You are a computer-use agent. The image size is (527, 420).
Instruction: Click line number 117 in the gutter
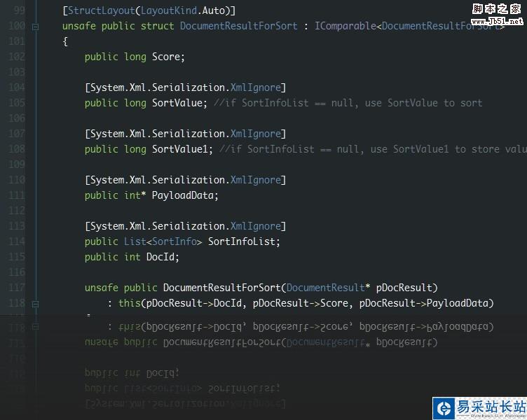click(x=17, y=288)
